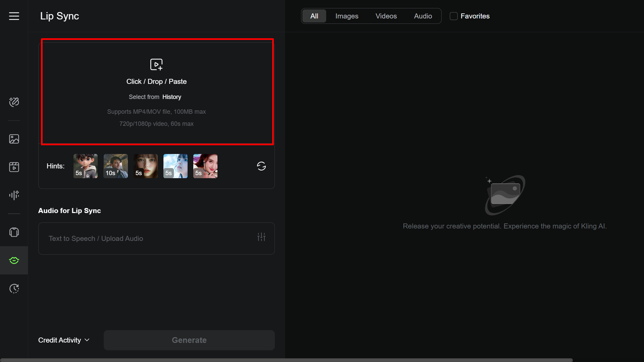Click the AI editing tool at sidebar top

pos(14,102)
